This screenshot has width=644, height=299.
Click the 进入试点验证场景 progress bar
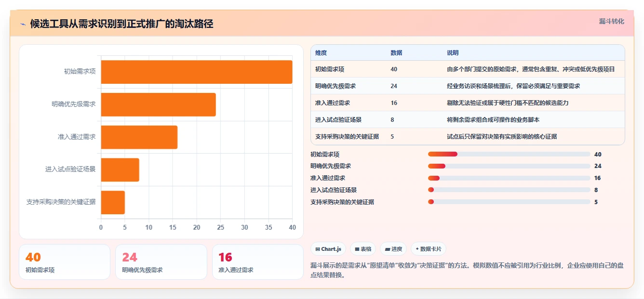[509, 190]
